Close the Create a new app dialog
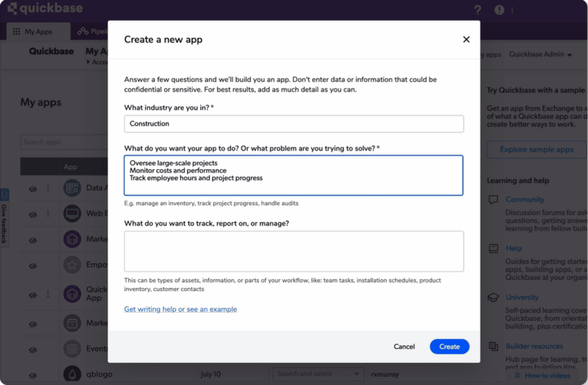 coord(466,40)
